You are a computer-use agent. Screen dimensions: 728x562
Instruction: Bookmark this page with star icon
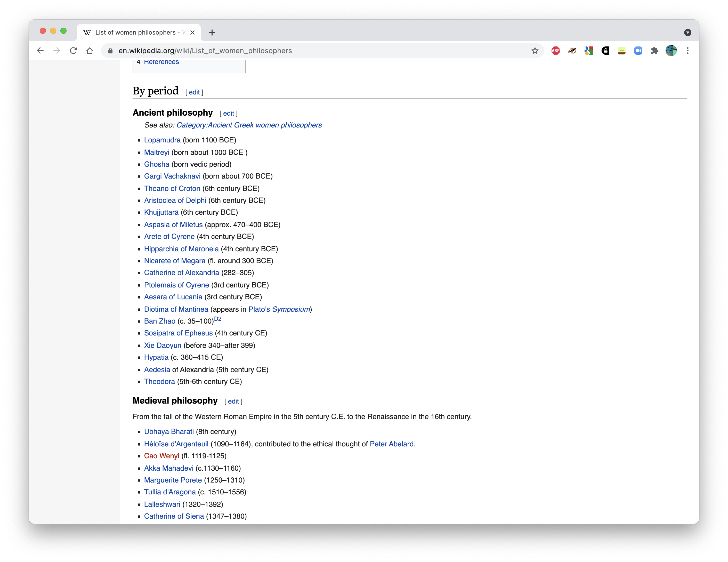click(x=535, y=51)
